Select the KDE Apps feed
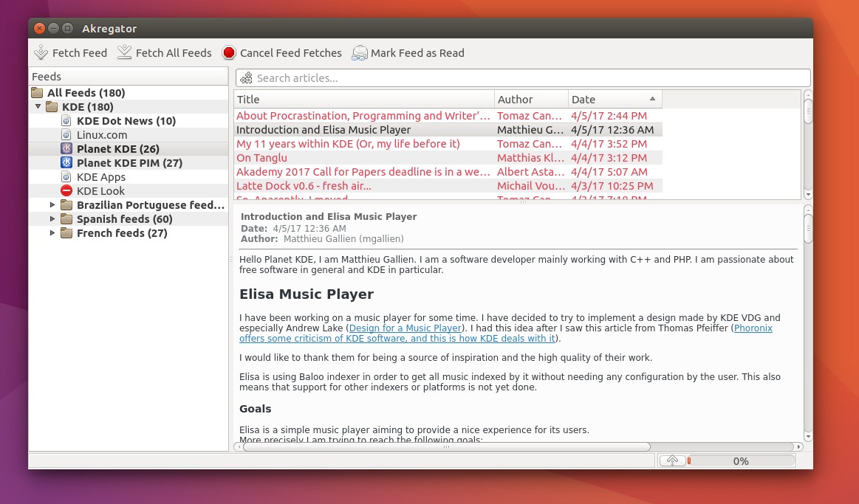This screenshot has height=504, width=859. [100, 177]
